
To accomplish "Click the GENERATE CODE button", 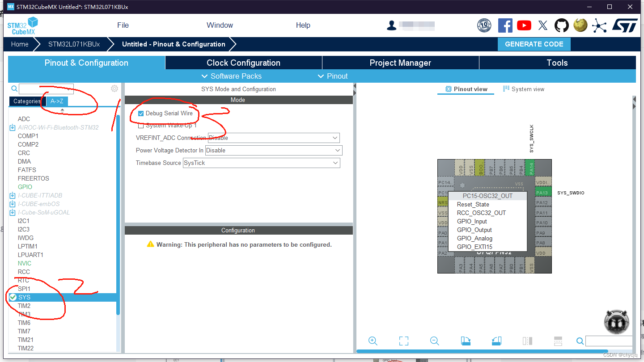I will tap(534, 44).
